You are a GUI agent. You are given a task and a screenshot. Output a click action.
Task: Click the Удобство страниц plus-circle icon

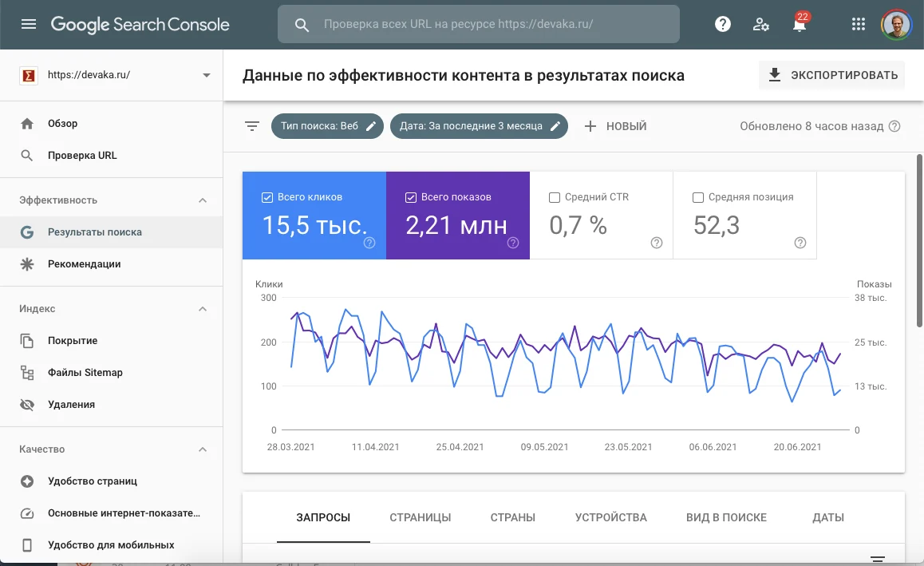coord(27,481)
